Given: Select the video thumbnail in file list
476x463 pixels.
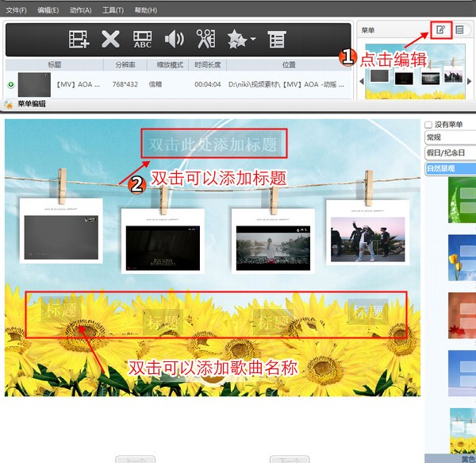Looking at the screenshot, I should (34, 84).
